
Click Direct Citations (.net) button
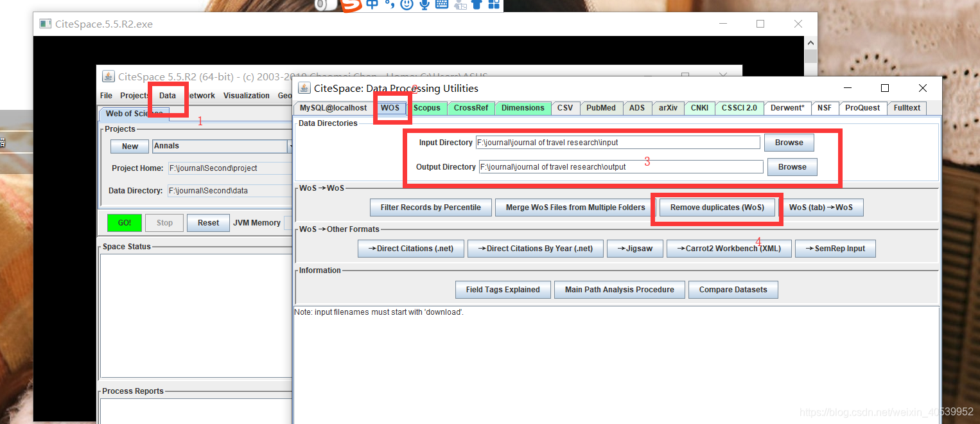click(410, 249)
